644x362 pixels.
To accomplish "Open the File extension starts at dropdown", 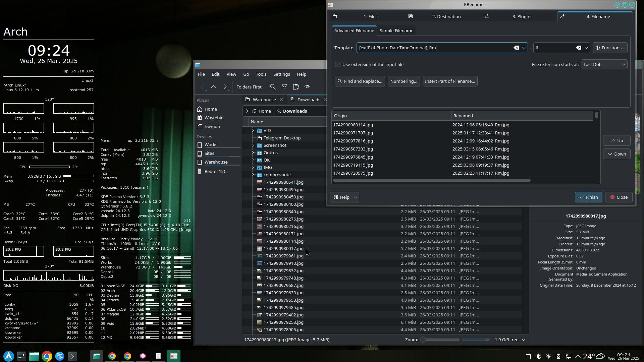I will pos(604,64).
